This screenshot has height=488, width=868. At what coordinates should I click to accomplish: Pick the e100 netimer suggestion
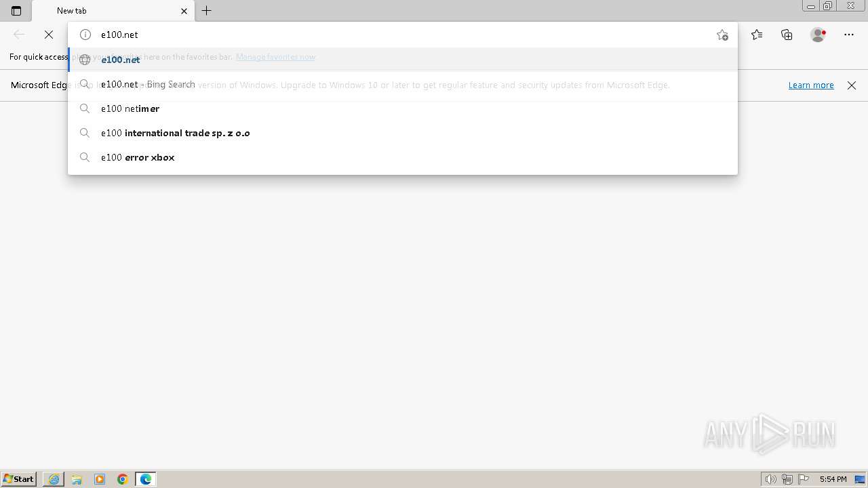[x=403, y=108]
